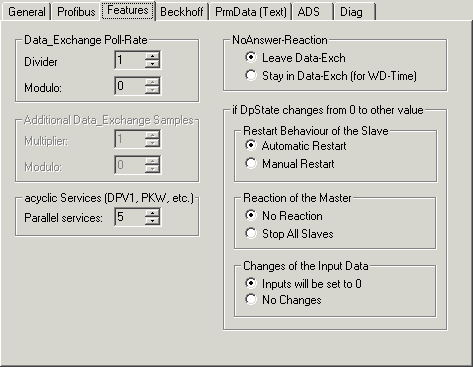The image size is (473, 367).
Task: Increase Parallel services with up arrow
Action: tap(152, 213)
